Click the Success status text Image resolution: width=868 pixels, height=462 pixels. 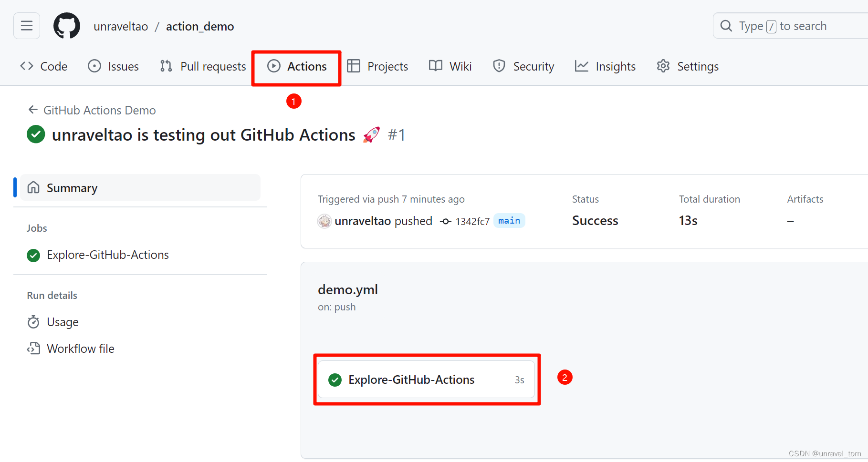[x=595, y=221]
